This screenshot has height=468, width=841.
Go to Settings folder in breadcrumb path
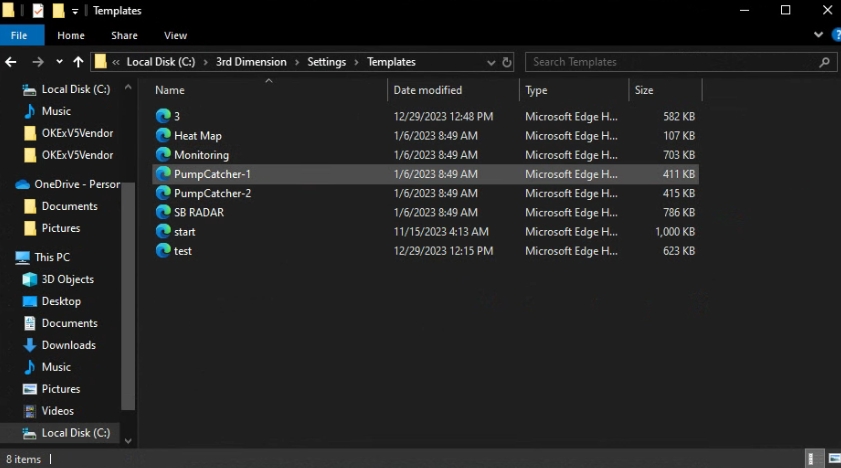pos(326,62)
